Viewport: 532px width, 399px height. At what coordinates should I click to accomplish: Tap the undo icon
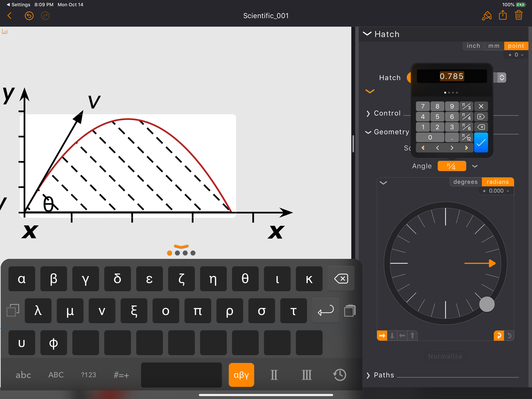[29, 16]
